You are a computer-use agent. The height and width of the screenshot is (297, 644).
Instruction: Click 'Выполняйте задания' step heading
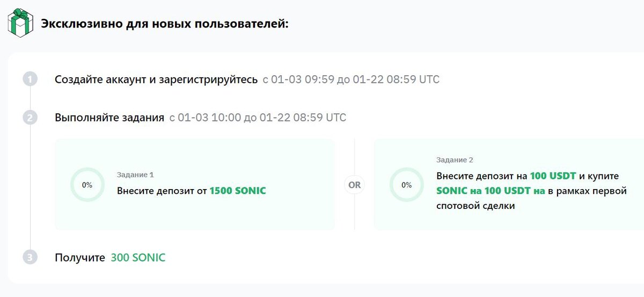pyautogui.click(x=109, y=118)
